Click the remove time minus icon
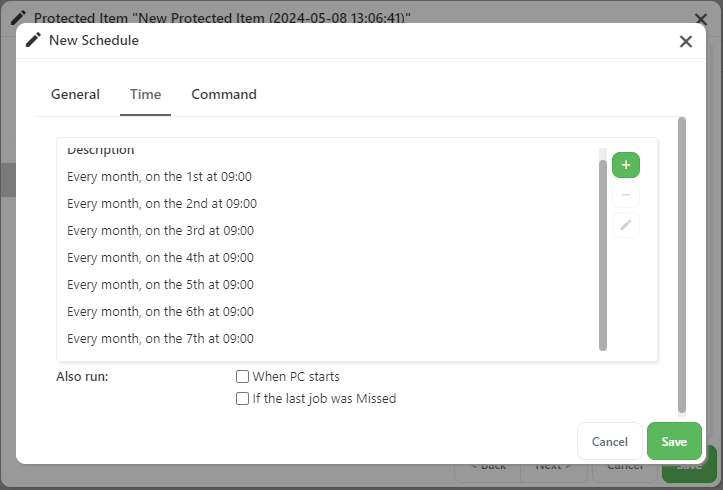723x490 pixels. tap(626, 195)
